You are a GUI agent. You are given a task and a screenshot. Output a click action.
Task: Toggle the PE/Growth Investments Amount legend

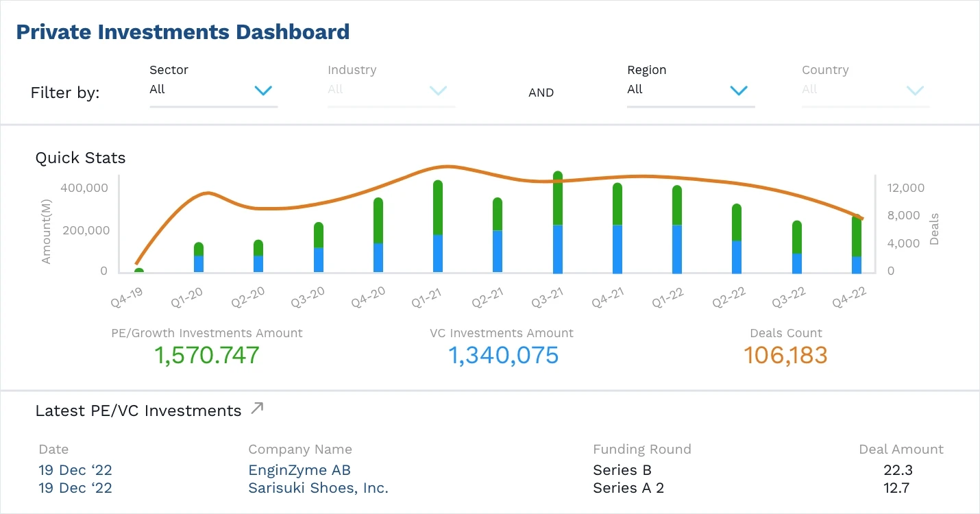[x=208, y=333]
